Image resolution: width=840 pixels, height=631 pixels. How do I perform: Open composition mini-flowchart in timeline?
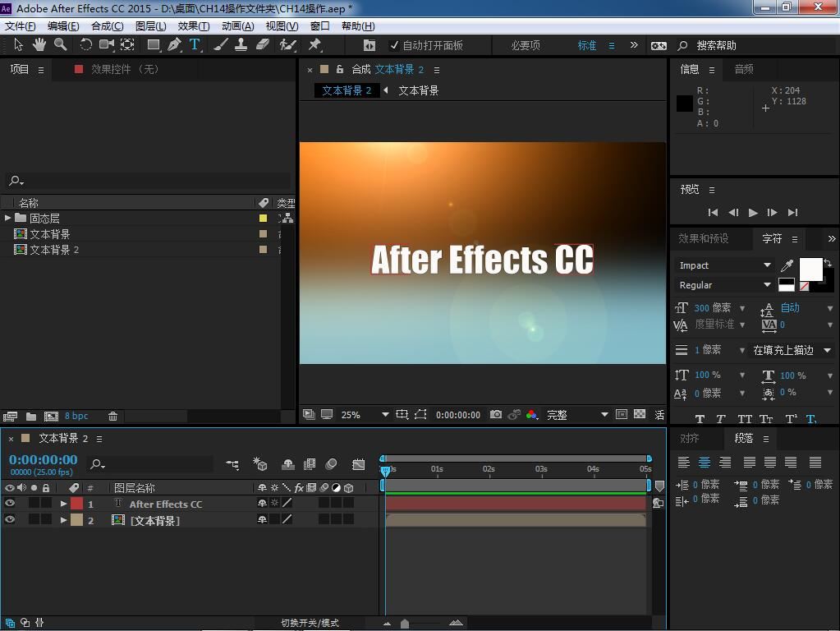[232, 464]
